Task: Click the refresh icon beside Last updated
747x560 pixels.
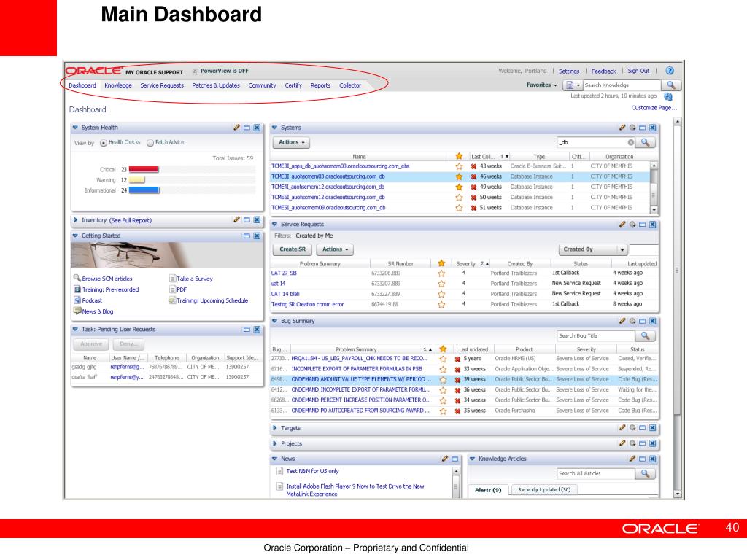Action: [668, 96]
